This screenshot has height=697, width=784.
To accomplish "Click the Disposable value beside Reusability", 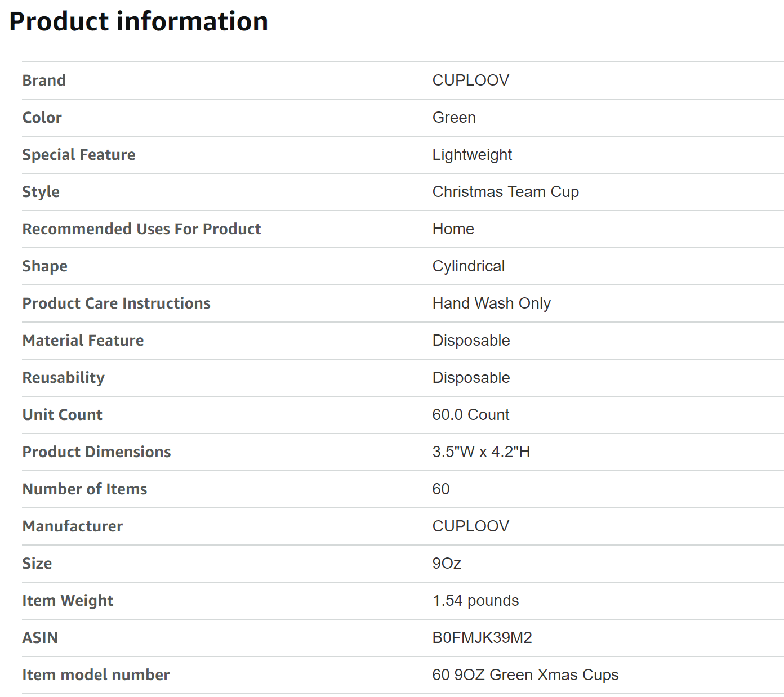I will pos(471,378).
